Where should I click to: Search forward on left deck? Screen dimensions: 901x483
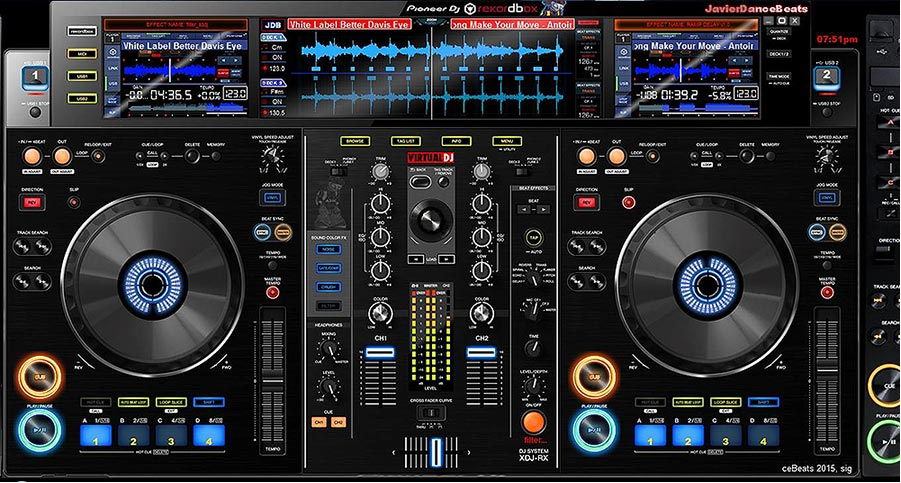43,282
